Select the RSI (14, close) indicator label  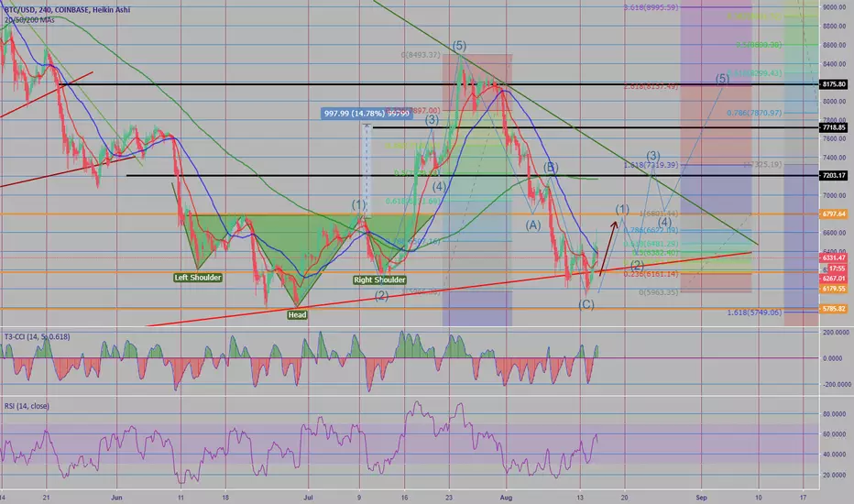[27, 406]
